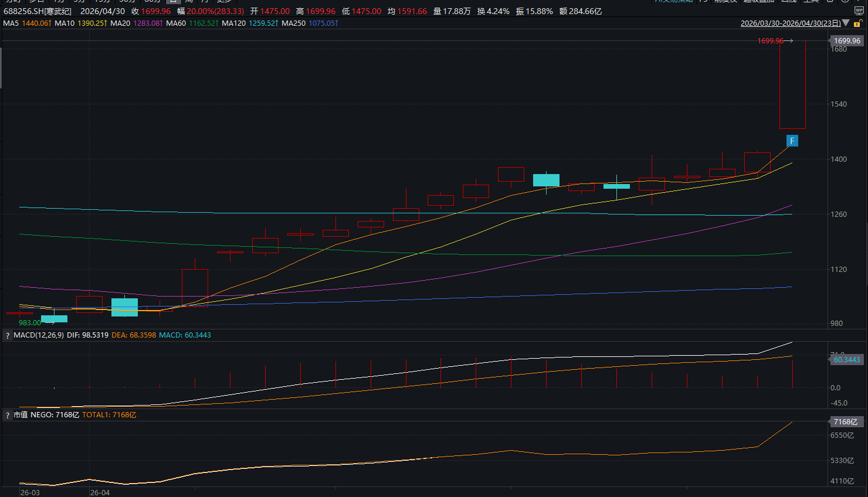
Task: Select the 26-04 date marker on time axis
Action: [100, 492]
